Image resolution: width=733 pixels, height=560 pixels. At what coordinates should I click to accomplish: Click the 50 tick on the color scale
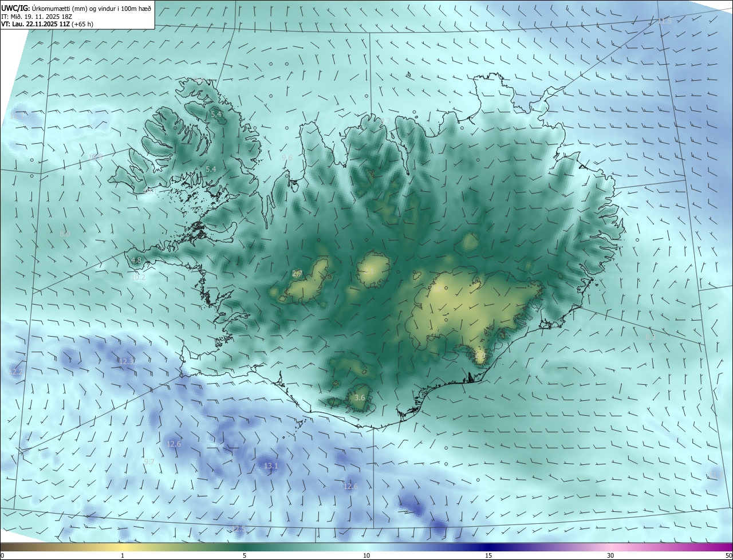click(728, 555)
